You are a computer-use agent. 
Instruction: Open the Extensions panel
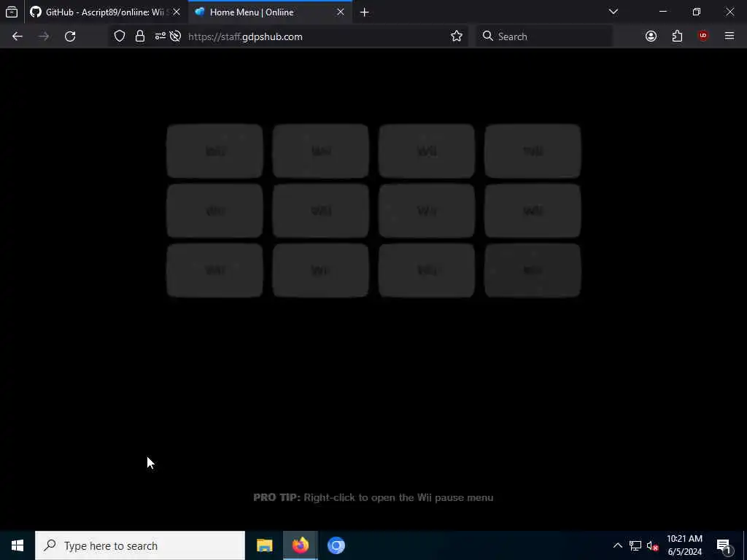click(677, 36)
